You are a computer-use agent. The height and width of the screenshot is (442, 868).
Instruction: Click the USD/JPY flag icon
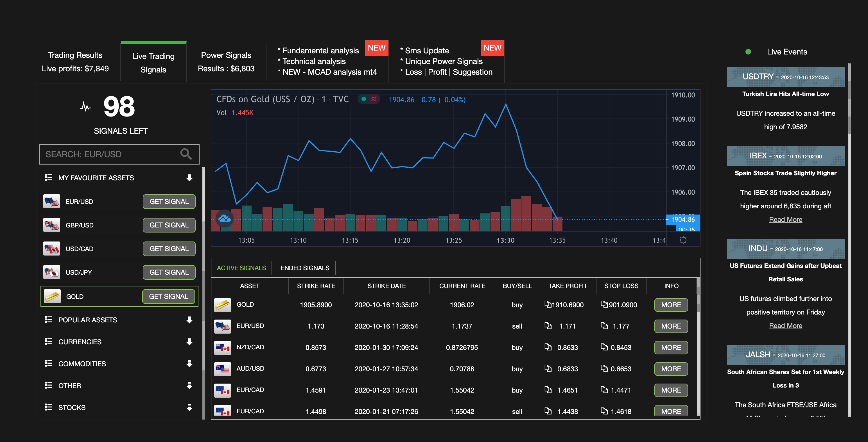(x=51, y=272)
